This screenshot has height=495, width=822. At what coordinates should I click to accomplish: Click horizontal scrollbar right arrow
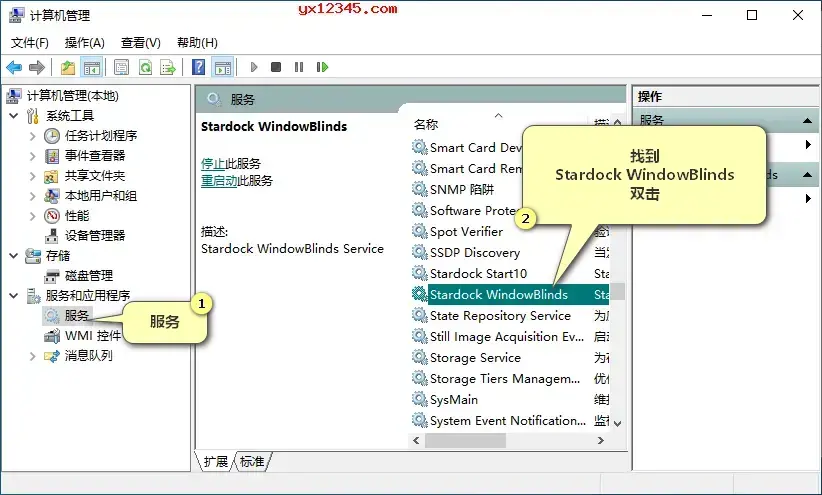coord(601,440)
